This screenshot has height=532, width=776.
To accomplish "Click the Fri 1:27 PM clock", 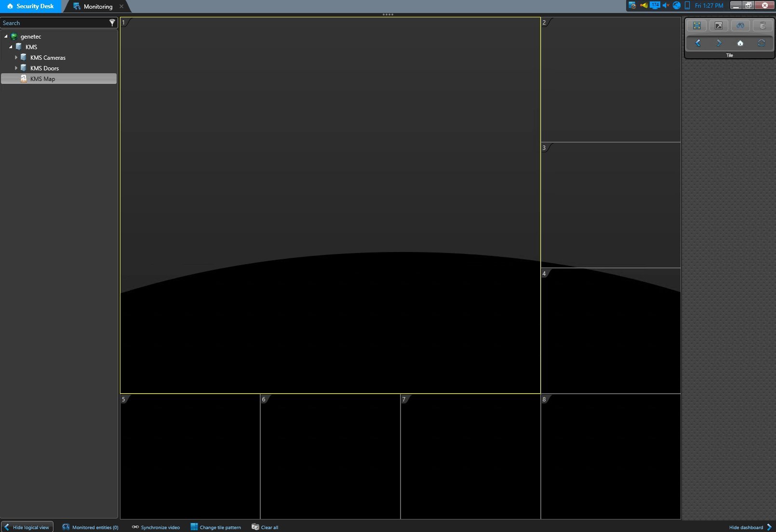I will tap(709, 6).
